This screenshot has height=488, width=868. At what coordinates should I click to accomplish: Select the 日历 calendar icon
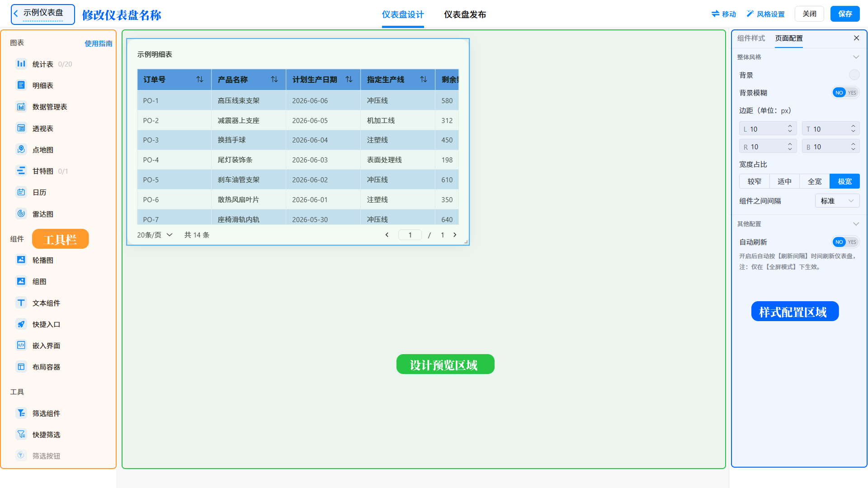click(21, 192)
